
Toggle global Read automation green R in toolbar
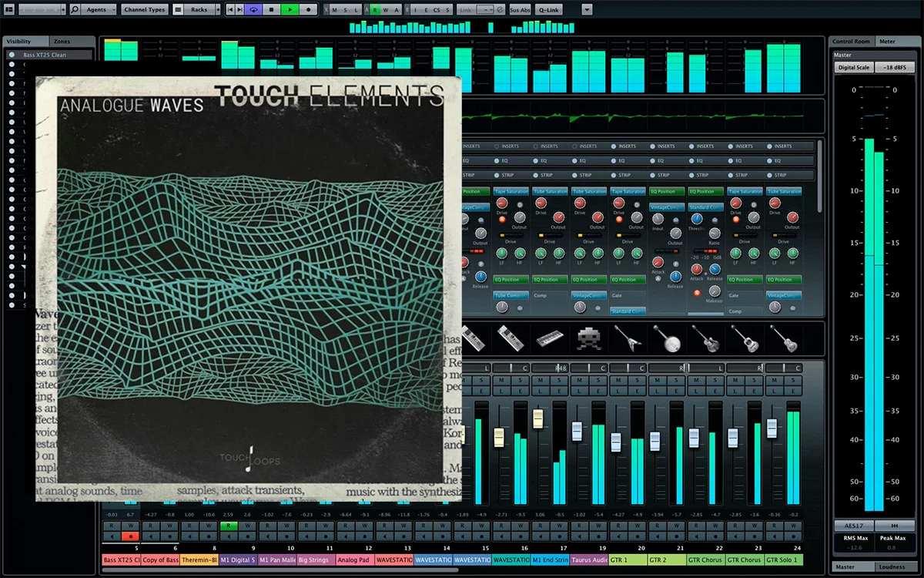[375, 9]
